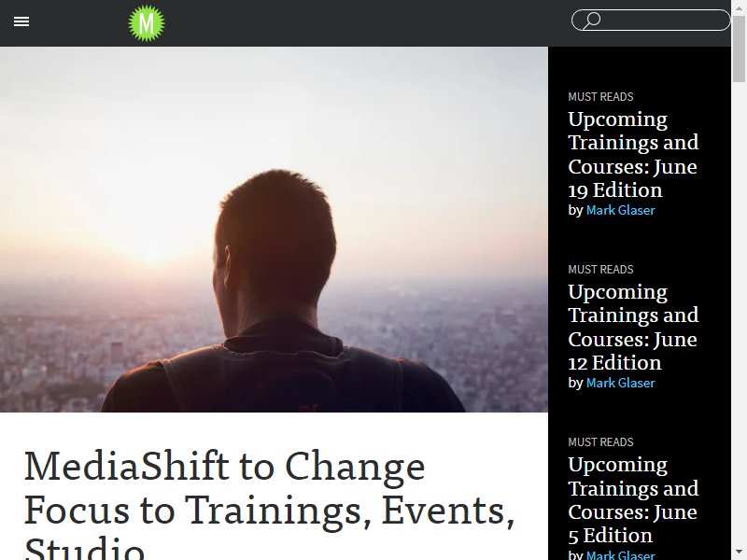The image size is (747, 560).
Task: Click Mark Glaser under June 19 Edition
Action: pyautogui.click(x=620, y=210)
